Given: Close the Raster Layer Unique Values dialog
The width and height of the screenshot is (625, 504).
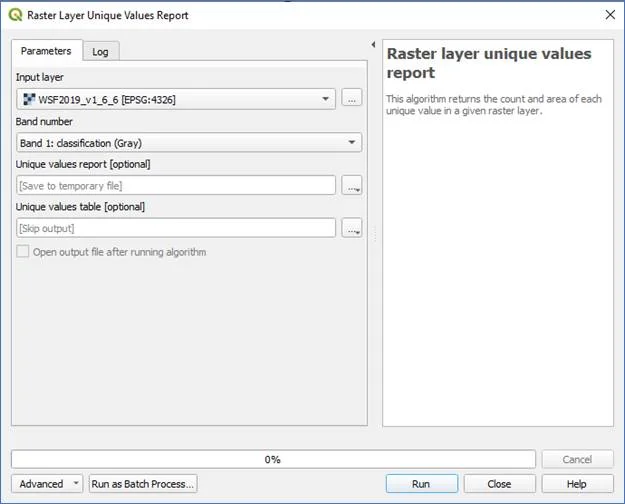Looking at the screenshot, I should 609,15.
